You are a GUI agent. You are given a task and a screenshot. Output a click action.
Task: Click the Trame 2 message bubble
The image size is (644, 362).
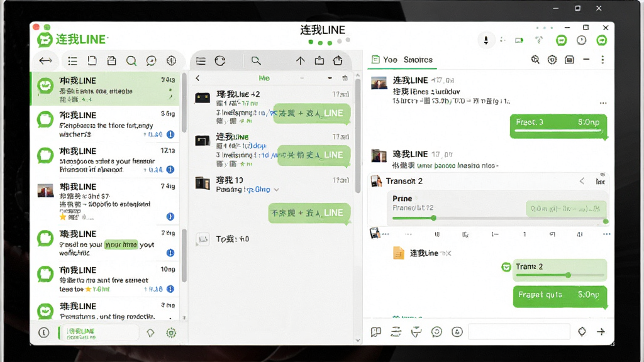(560, 270)
